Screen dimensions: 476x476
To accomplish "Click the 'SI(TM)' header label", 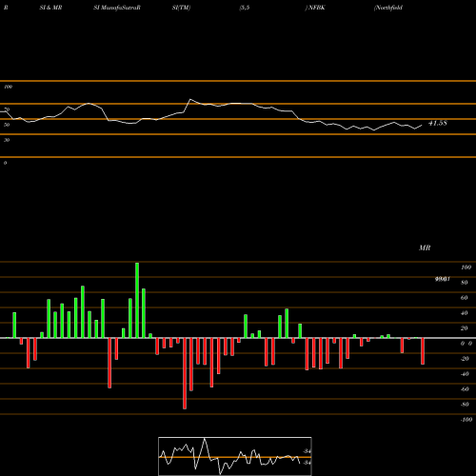I will [181, 8].
